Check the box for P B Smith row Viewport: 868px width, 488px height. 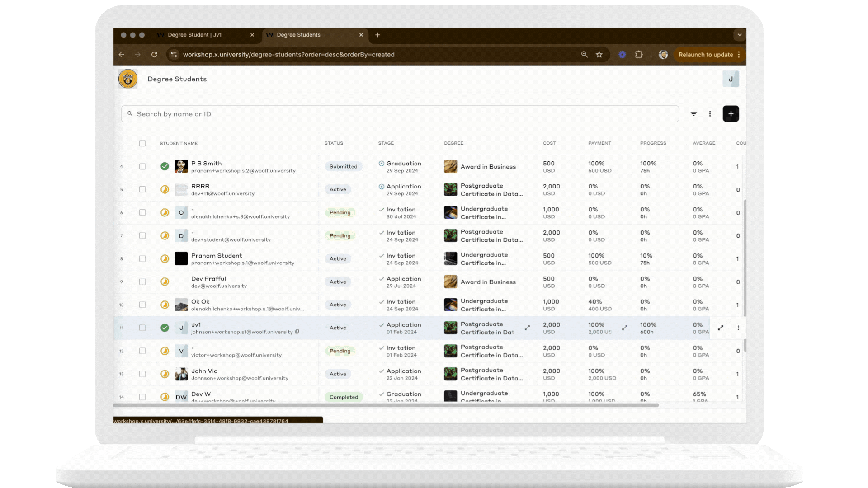coord(142,167)
